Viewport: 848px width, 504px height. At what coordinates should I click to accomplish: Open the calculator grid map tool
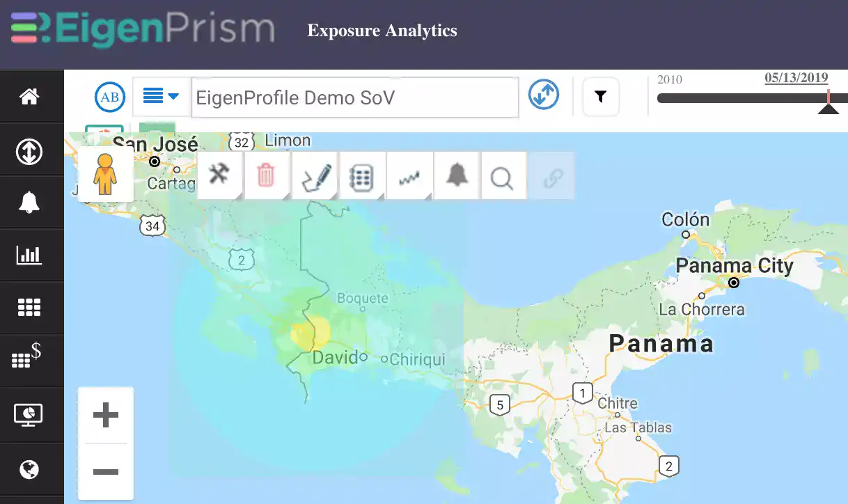tap(361, 175)
